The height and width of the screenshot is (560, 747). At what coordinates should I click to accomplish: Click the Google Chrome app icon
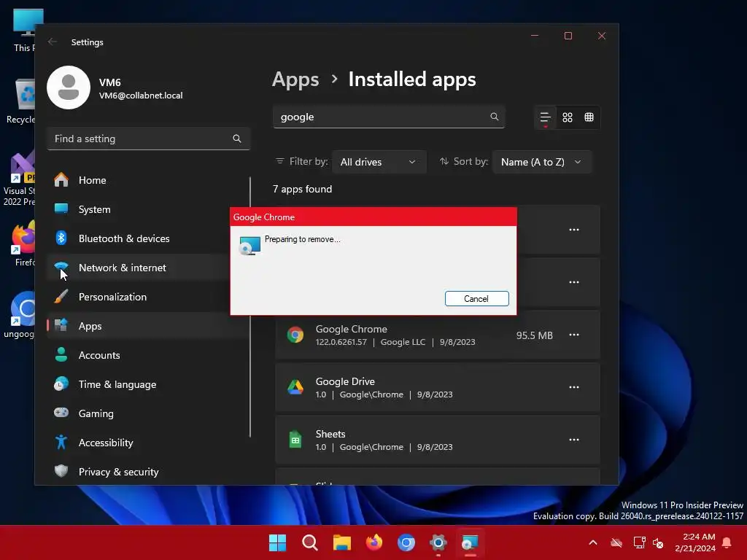pos(295,335)
